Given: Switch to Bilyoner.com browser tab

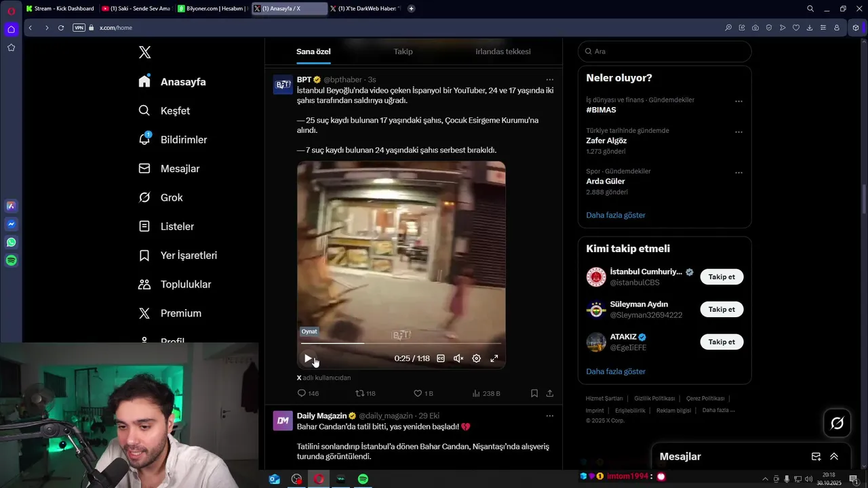Looking at the screenshot, I should point(213,9).
